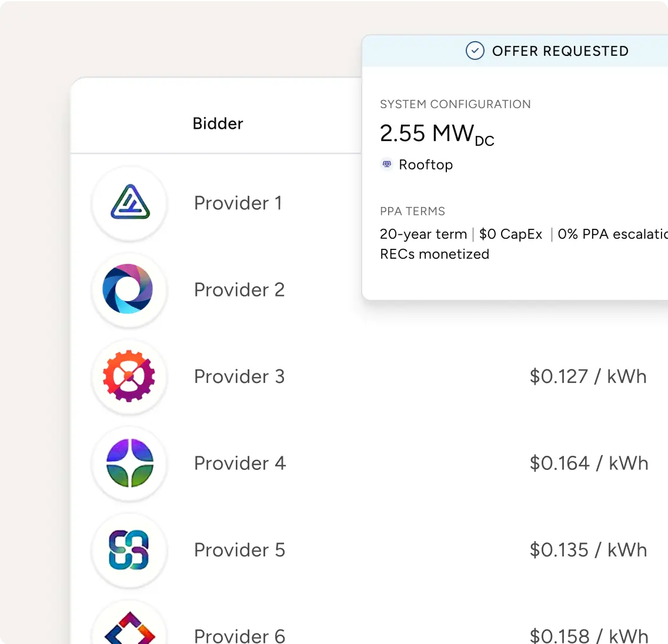Select the interlocked shapes logo for Provider 5
Viewport: 668px width, 644px height.
click(129, 549)
